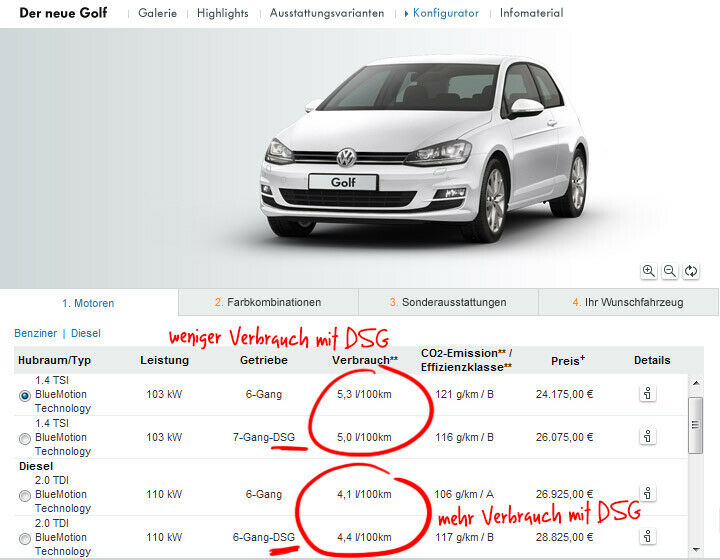Select the 2.0 TDI 6-Gang-DSG engine radio
The width and height of the screenshot is (720, 559).
point(25,538)
